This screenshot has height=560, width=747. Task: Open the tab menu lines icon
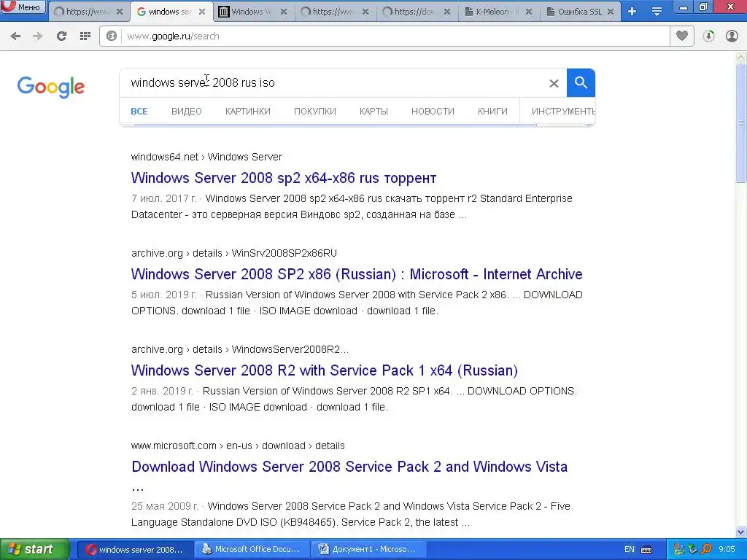657,12
